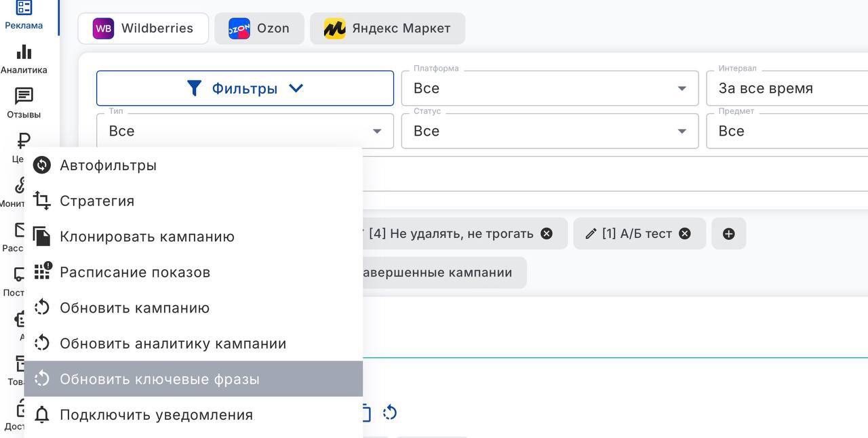Open the Отзывы chat icon in the sidebar
868x438 pixels.
(x=24, y=102)
